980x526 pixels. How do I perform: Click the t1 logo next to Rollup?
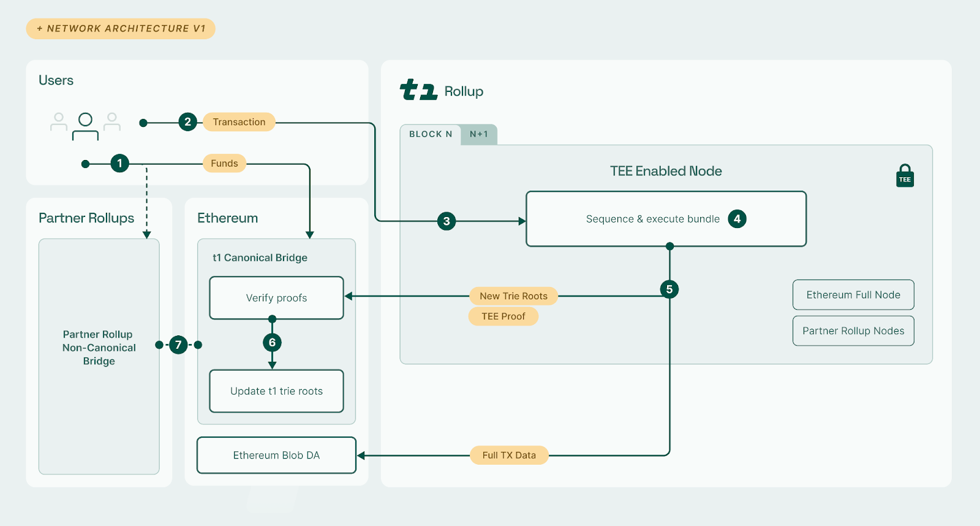pyautogui.click(x=418, y=90)
